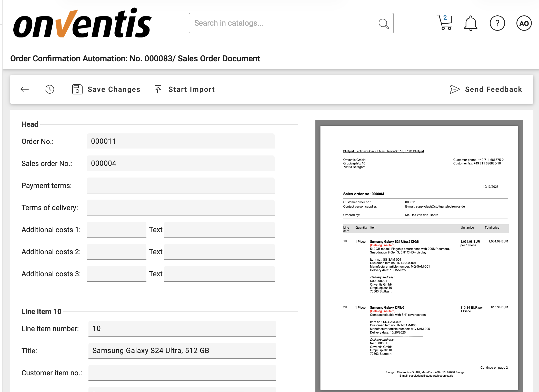Select the version history clock icon

point(49,89)
